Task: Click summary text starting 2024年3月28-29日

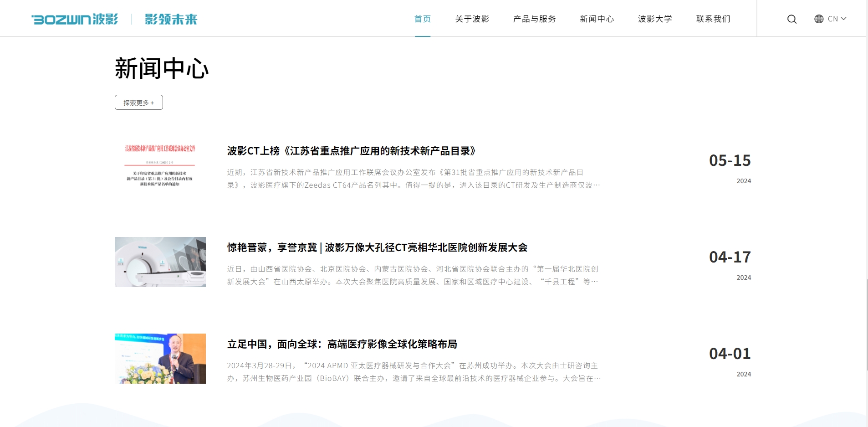Action: coord(414,372)
